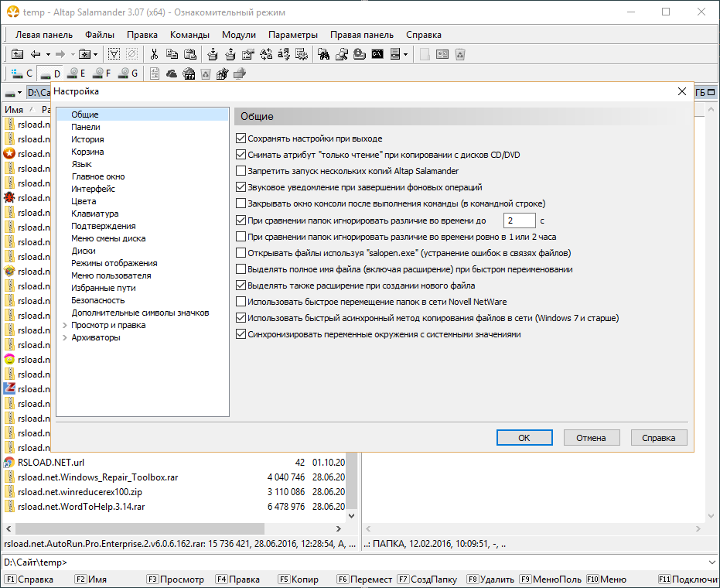This screenshot has height=588, width=720.
Task: Click F5 'Копир' function key button
Action: [299, 579]
